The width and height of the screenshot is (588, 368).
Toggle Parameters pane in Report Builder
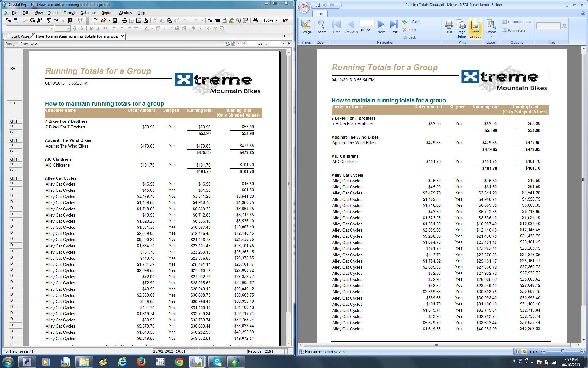coord(513,30)
